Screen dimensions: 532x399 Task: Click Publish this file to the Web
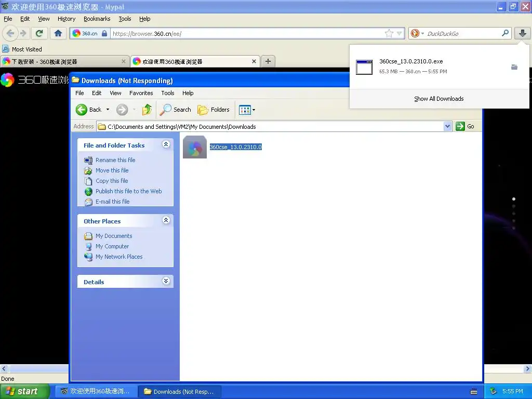[x=129, y=191]
